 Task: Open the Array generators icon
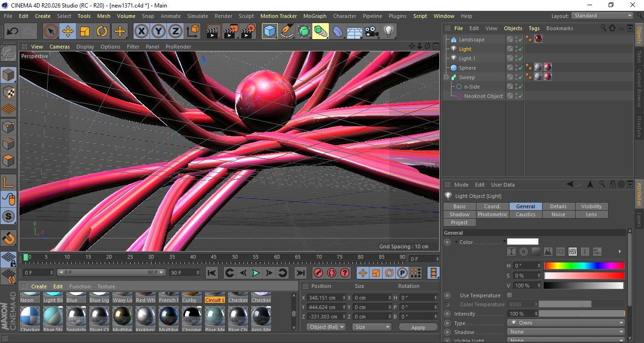(x=320, y=32)
